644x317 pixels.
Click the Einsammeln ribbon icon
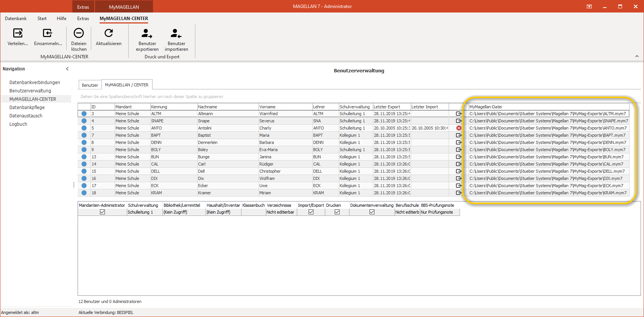(x=48, y=33)
